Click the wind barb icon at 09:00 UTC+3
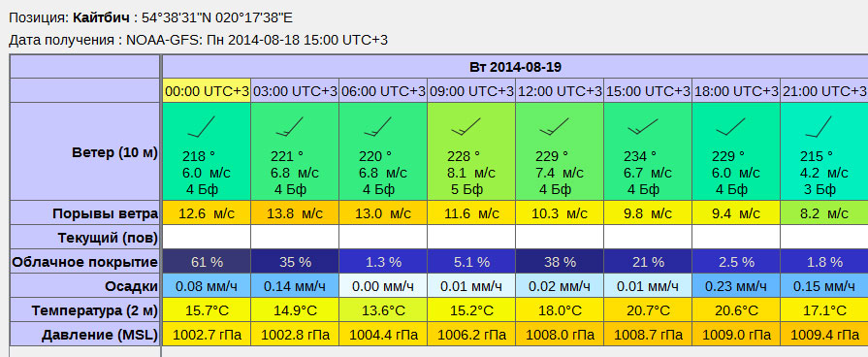The image size is (868, 357). 466,127
